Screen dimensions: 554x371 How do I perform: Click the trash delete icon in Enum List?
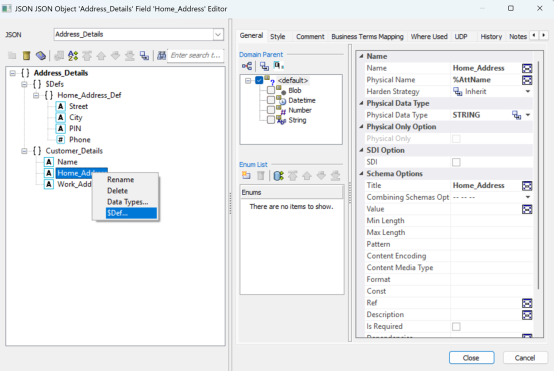click(260, 175)
